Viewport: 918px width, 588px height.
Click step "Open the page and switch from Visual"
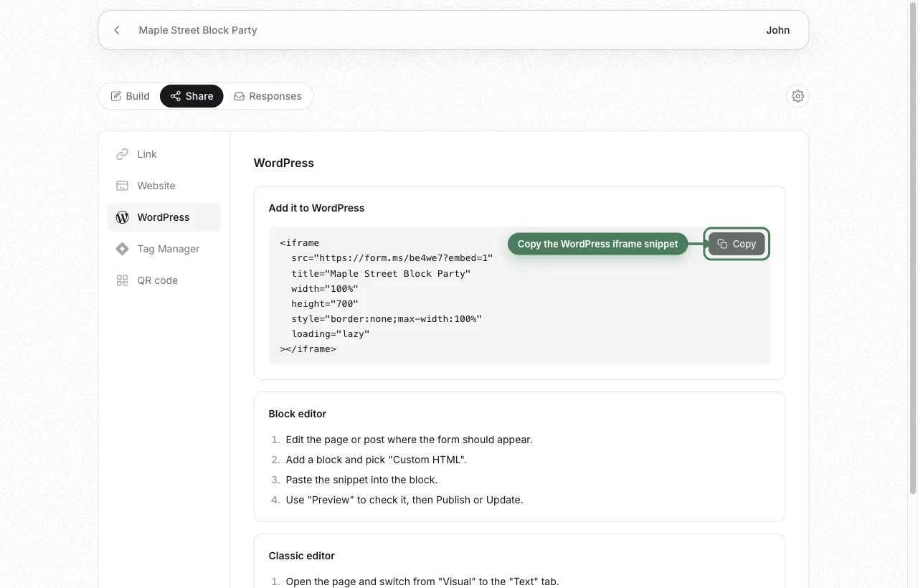[422, 582]
